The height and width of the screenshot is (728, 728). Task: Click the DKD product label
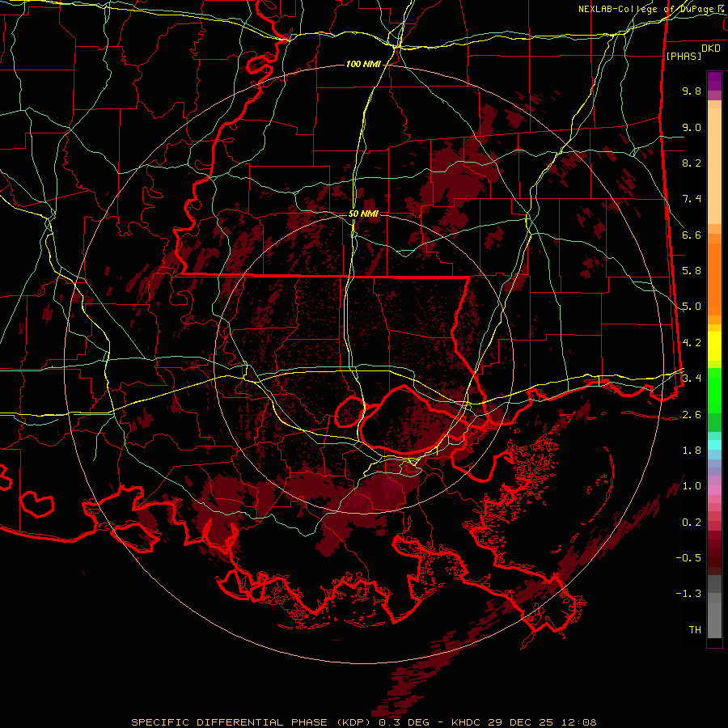[x=711, y=49]
